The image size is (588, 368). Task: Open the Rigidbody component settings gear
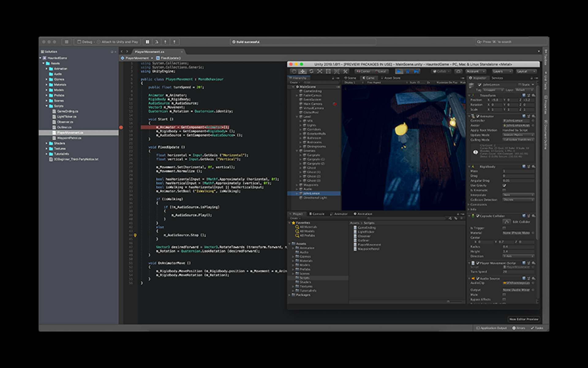(534, 167)
